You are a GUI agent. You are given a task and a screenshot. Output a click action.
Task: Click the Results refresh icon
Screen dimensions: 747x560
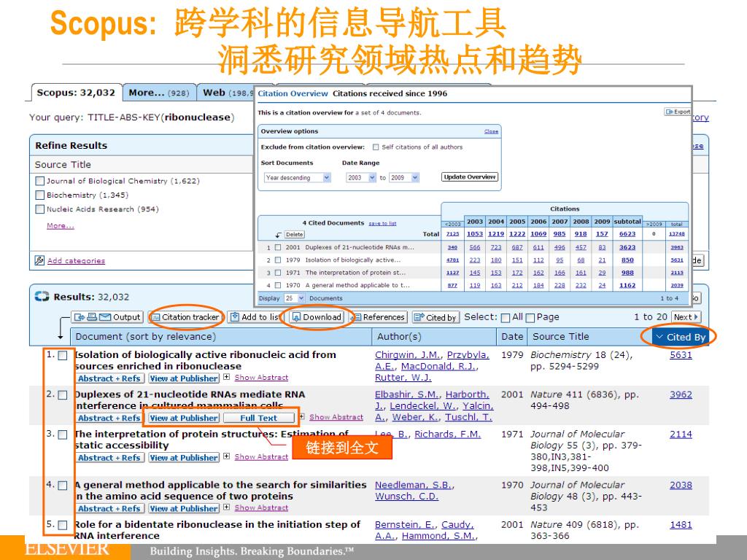[x=42, y=297]
